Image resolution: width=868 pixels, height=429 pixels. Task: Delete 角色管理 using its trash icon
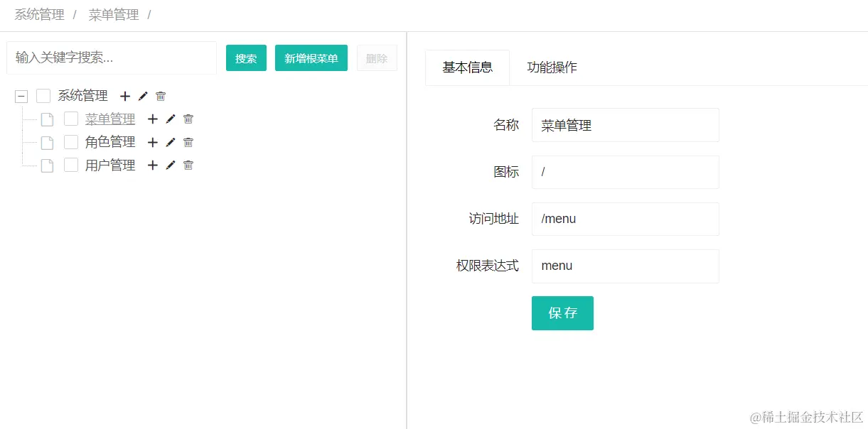pyautogui.click(x=188, y=142)
